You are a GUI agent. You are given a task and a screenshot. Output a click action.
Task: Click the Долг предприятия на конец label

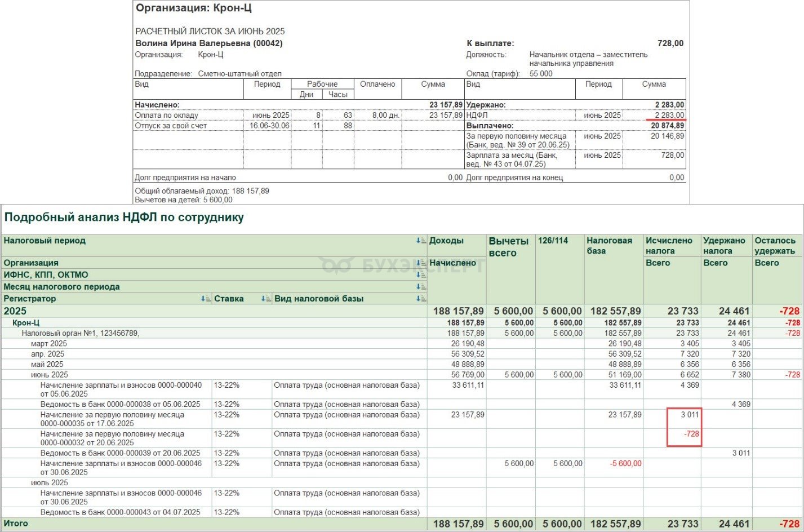(x=514, y=178)
